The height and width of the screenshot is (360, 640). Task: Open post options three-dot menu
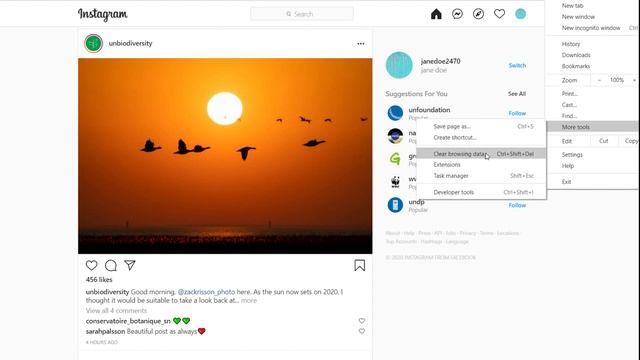(x=360, y=44)
